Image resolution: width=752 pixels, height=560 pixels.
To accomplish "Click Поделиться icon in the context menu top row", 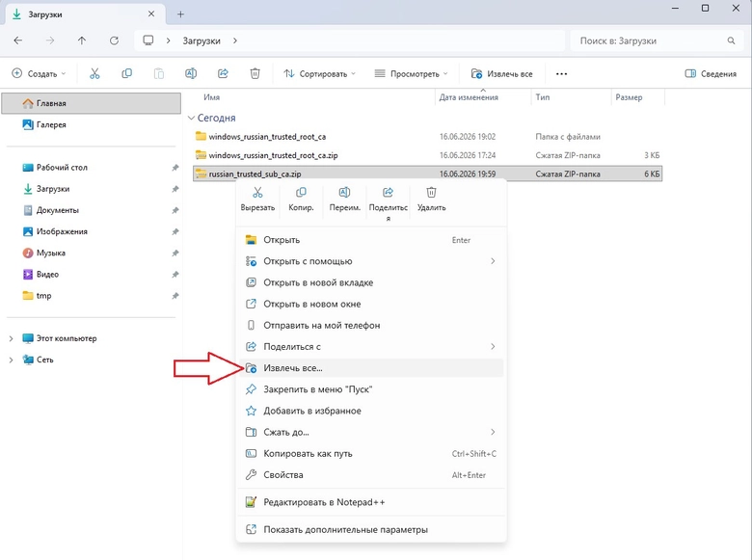I will click(x=388, y=193).
